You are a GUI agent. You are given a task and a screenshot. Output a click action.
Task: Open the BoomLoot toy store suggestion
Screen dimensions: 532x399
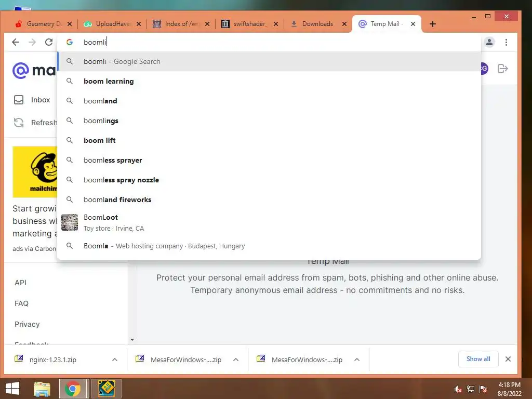pos(269,222)
